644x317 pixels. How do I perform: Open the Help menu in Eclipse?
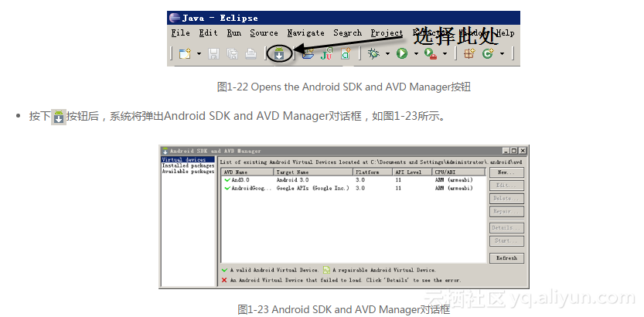coord(506,32)
